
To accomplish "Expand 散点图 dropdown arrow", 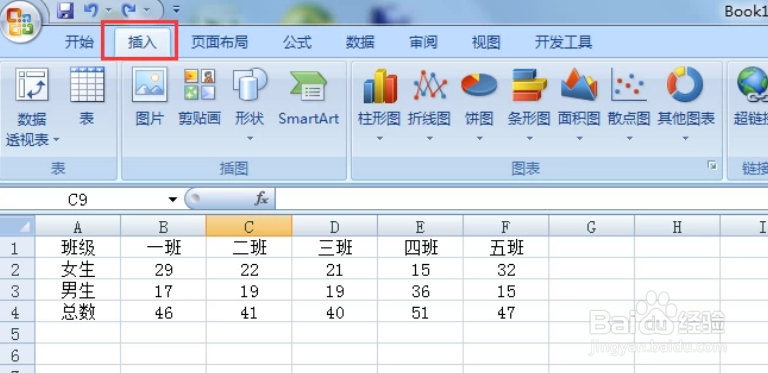I will (x=629, y=139).
